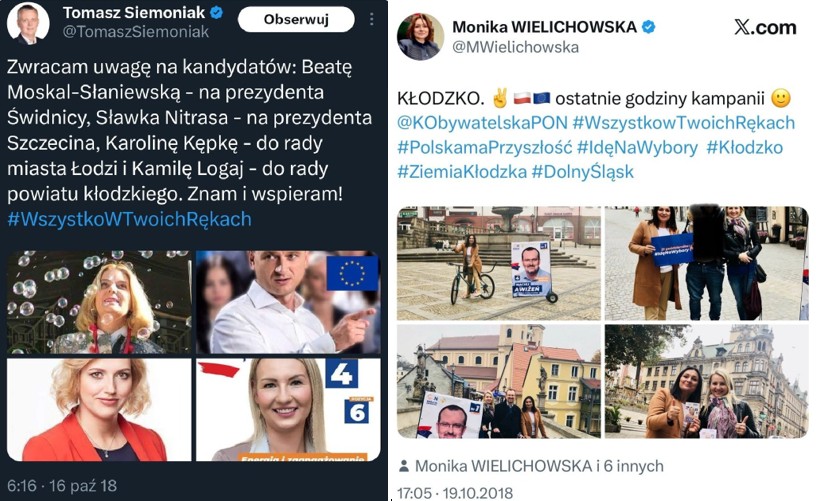Open the @KObywatelskaPON mention link
The image size is (816, 501).
click(x=482, y=123)
